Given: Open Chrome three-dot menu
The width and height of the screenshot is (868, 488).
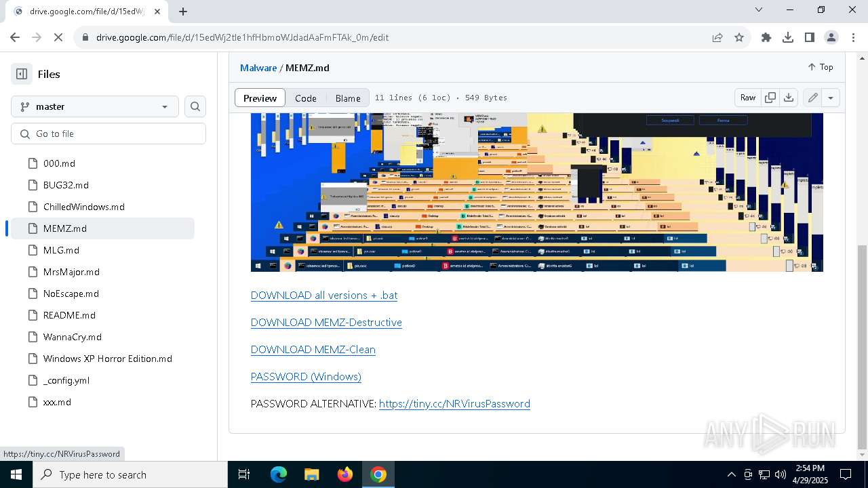Looking at the screenshot, I should pos(852,37).
